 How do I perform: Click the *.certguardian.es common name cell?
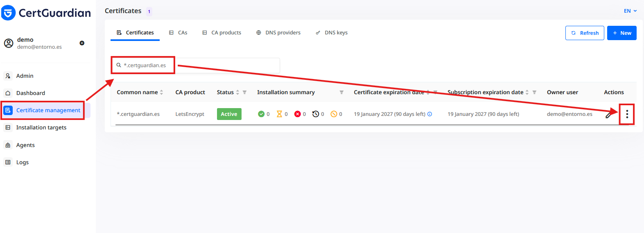pos(138,114)
